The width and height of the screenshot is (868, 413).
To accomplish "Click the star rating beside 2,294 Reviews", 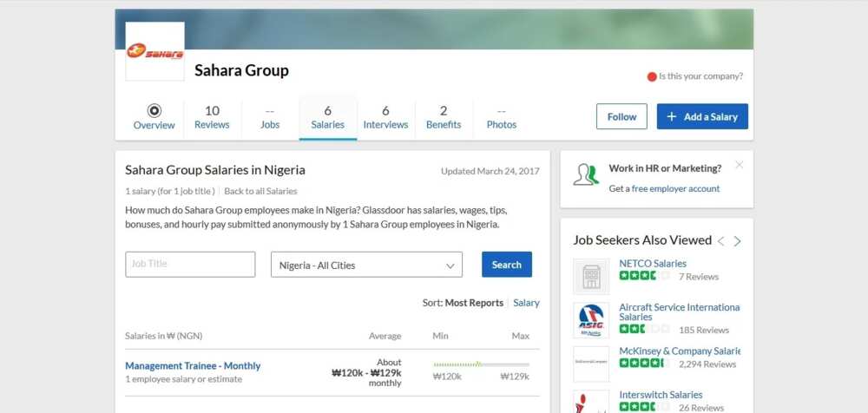I will click(x=644, y=364).
